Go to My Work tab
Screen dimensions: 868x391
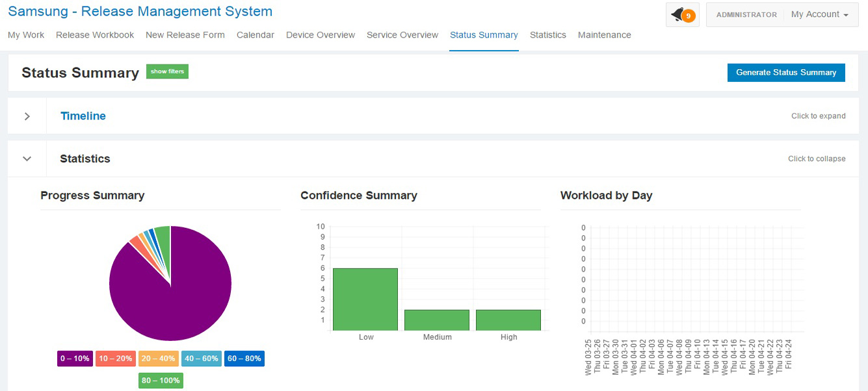tap(26, 35)
